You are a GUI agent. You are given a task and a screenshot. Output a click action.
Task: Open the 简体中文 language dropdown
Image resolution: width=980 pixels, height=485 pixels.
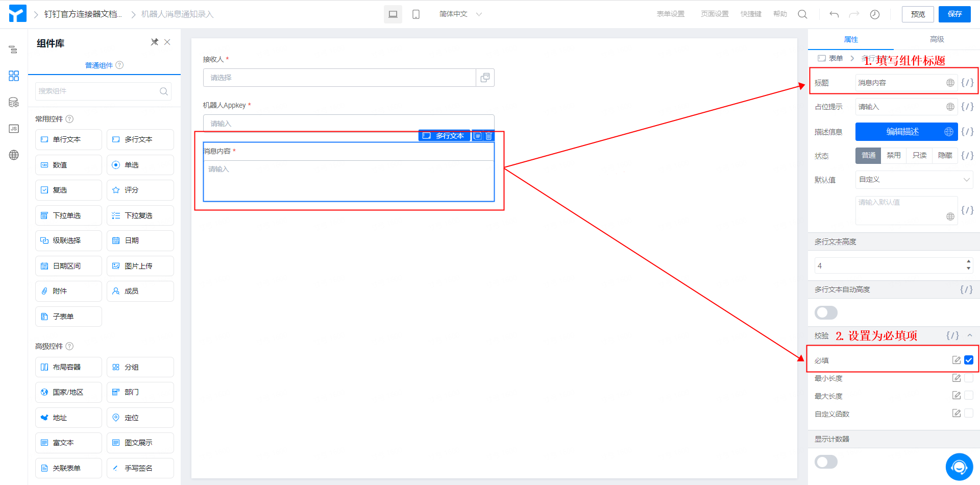coord(460,14)
